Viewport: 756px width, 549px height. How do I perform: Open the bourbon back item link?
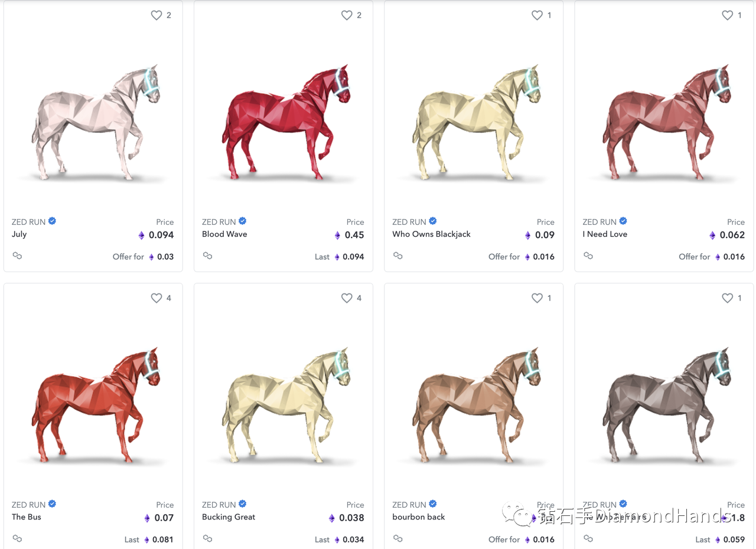tap(418, 517)
